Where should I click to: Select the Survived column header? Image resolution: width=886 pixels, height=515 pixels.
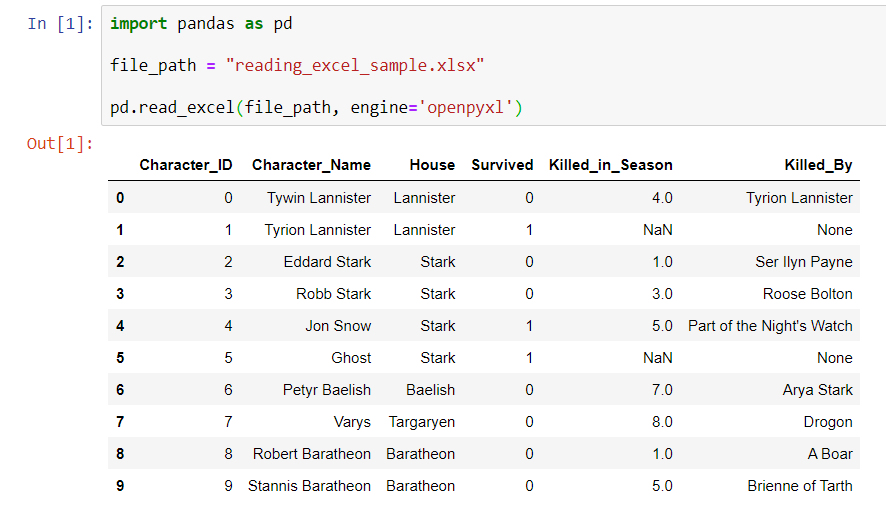pos(502,165)
